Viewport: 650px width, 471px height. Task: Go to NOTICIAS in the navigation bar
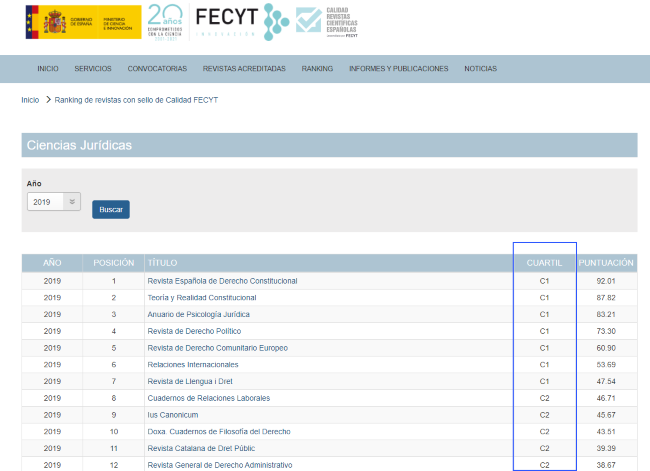480,69
